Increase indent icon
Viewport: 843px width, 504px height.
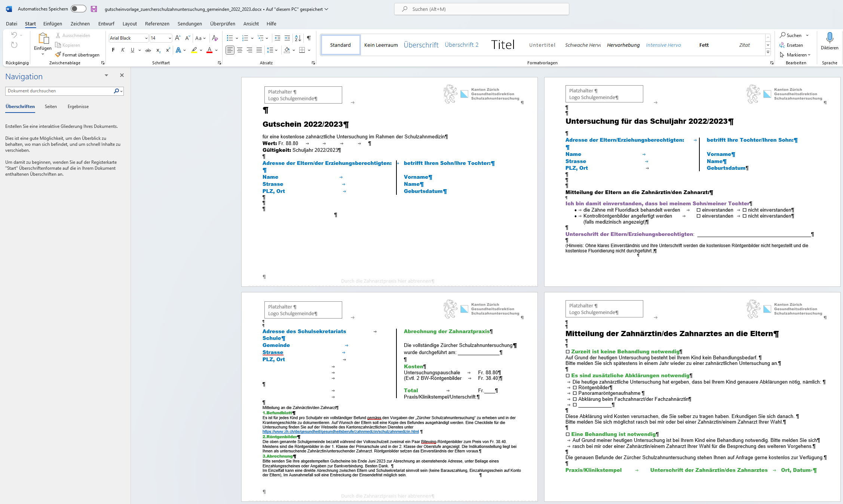[x=287, y=38]
